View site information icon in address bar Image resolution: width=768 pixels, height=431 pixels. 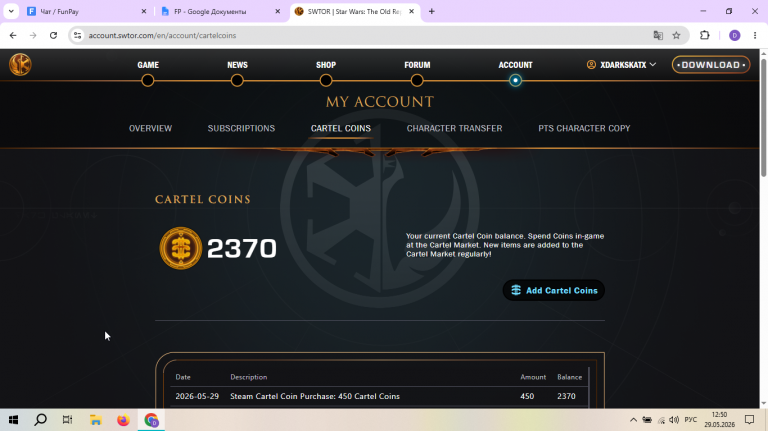pyautogui.click(x=77, y=35)
